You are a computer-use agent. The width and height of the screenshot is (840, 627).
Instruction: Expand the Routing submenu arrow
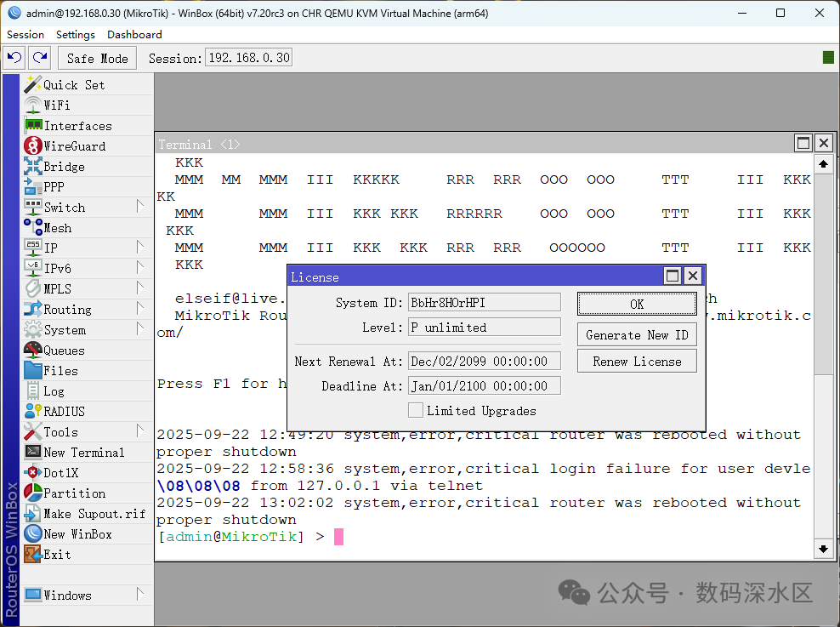(139, 309)
